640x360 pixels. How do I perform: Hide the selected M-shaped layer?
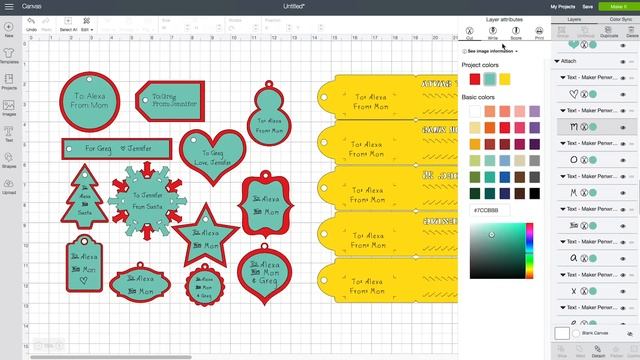pos(623,127)
